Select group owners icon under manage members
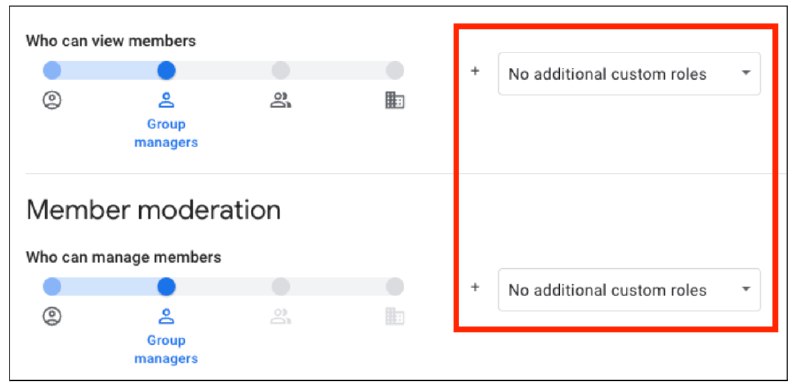The height and width of the screenshot is (387, 800). (x=52, y=317)
